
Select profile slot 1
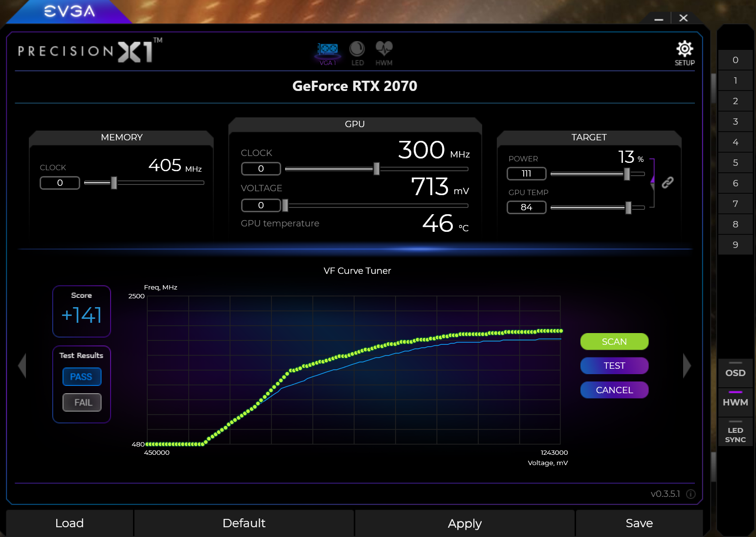[x=735, y=81]
